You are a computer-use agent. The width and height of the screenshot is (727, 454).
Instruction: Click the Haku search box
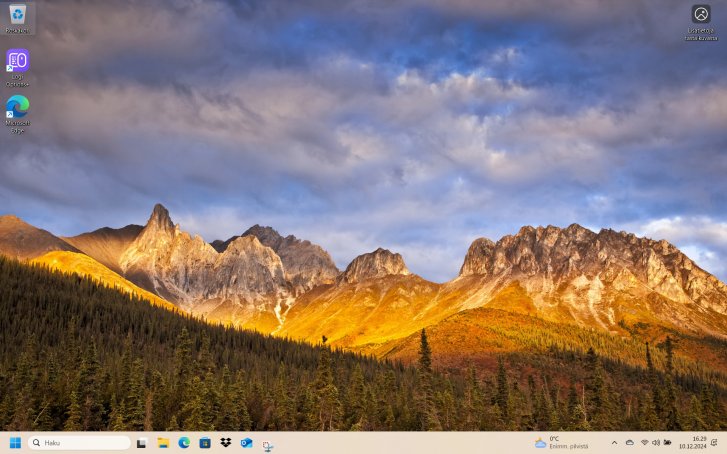[x=80, y=442]
